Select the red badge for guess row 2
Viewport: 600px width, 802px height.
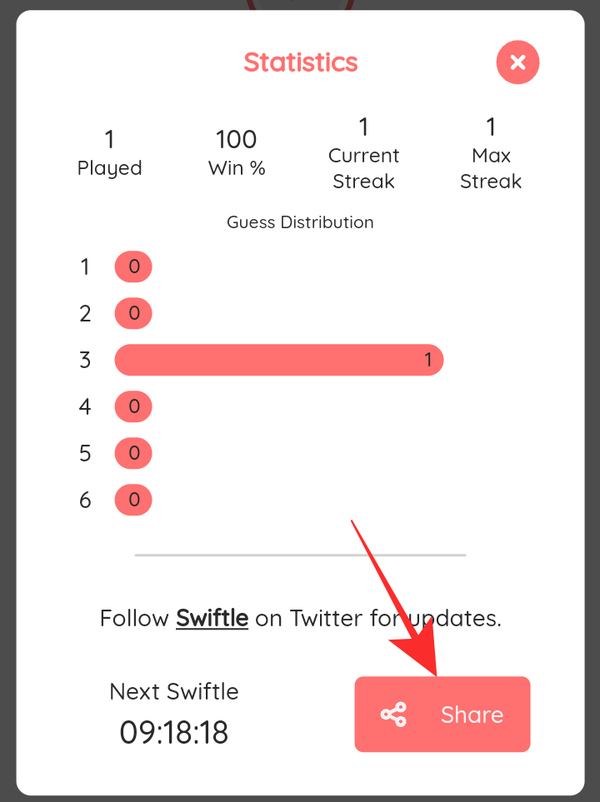(133, 313)
